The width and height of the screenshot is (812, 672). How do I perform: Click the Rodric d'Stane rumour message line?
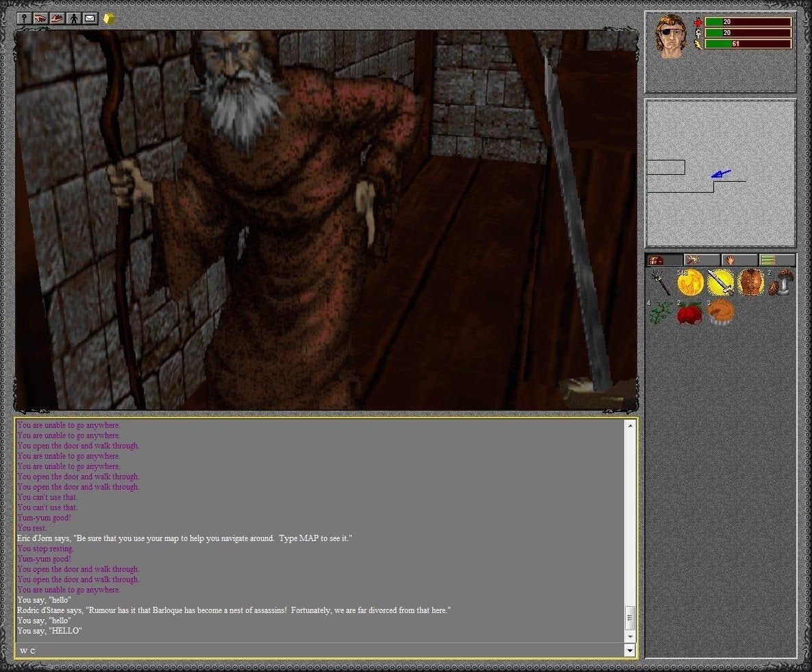point(234,610)
